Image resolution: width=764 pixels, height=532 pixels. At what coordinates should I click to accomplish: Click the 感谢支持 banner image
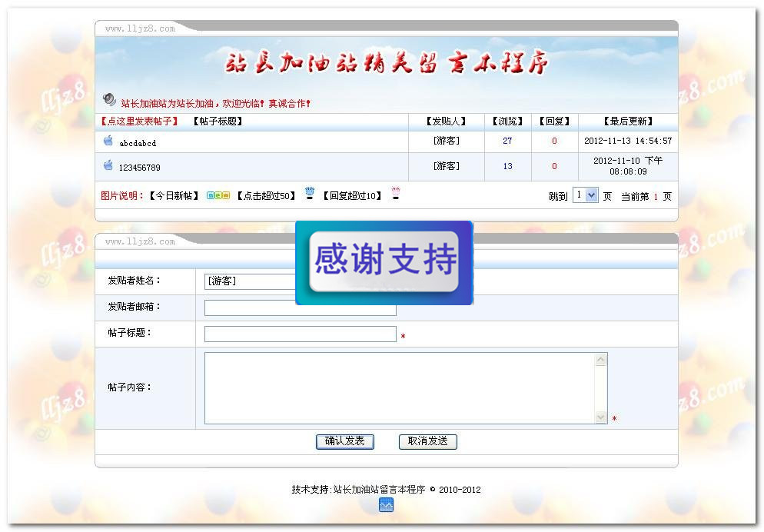(384, 263)
